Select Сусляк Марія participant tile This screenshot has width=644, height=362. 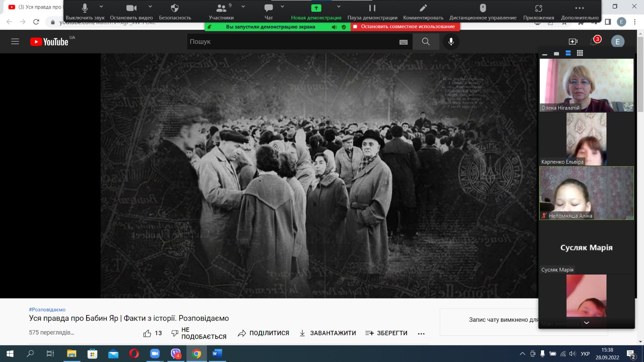pyautogui.click(x=586, y=247)
